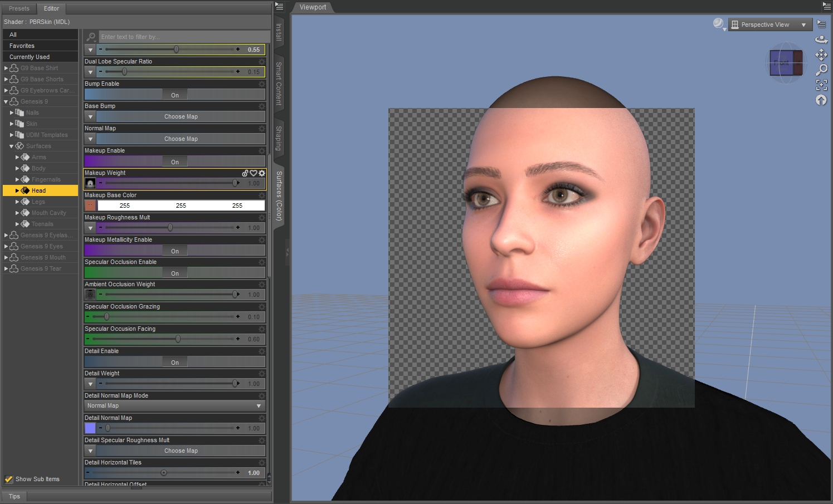Open the Makeup Weight gear settings
The width and height of the screenshot is (833, 504).
262,173
